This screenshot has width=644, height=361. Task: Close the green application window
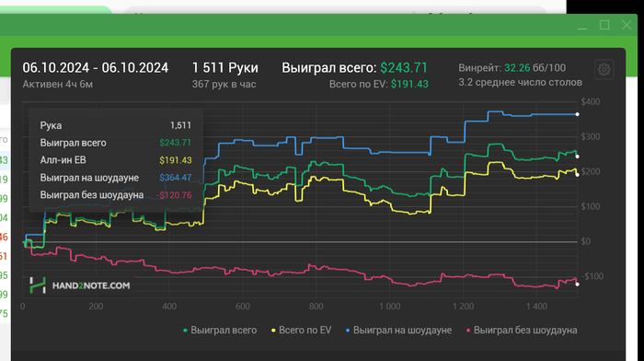pyautogui.click(x=627, y=25)
